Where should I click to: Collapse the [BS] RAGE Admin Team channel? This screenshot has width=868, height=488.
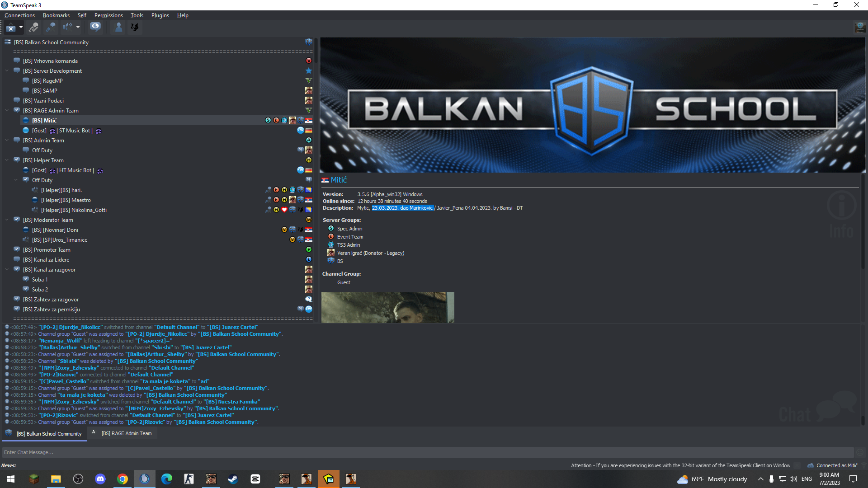pos(7,110)
